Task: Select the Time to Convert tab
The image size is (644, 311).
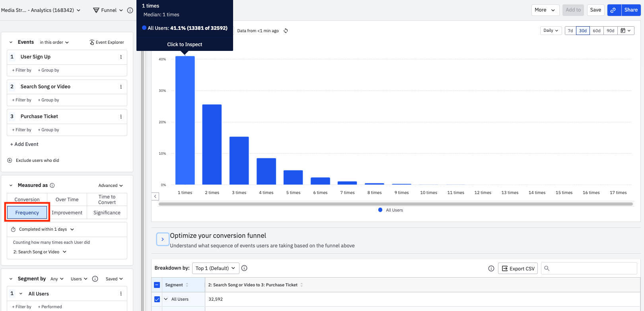Action: click(107, 199)
